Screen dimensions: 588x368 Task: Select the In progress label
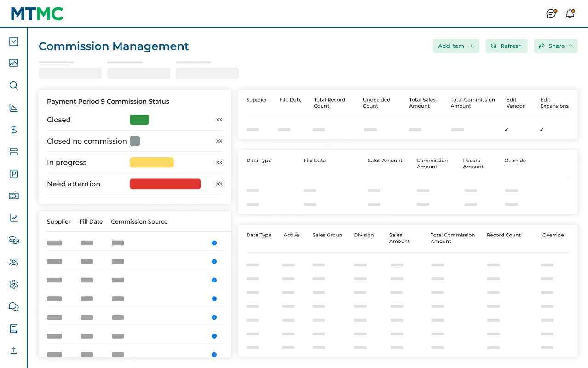(x=67, y=162)
